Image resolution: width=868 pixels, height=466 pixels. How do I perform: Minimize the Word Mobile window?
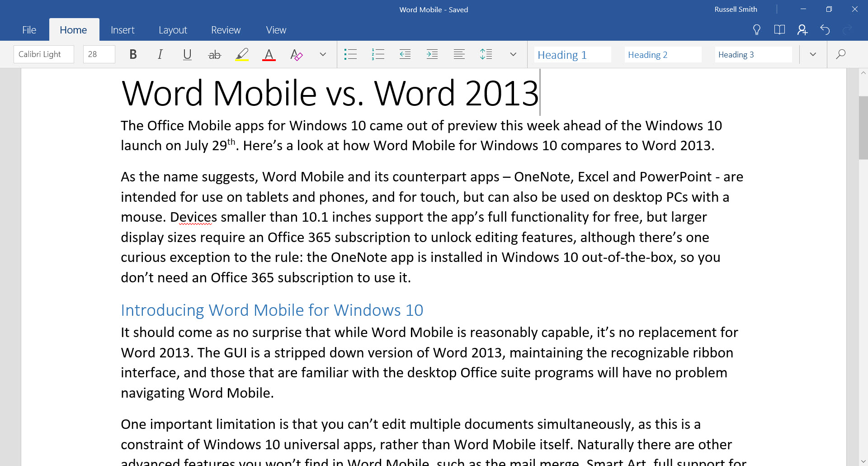[803, 9]
